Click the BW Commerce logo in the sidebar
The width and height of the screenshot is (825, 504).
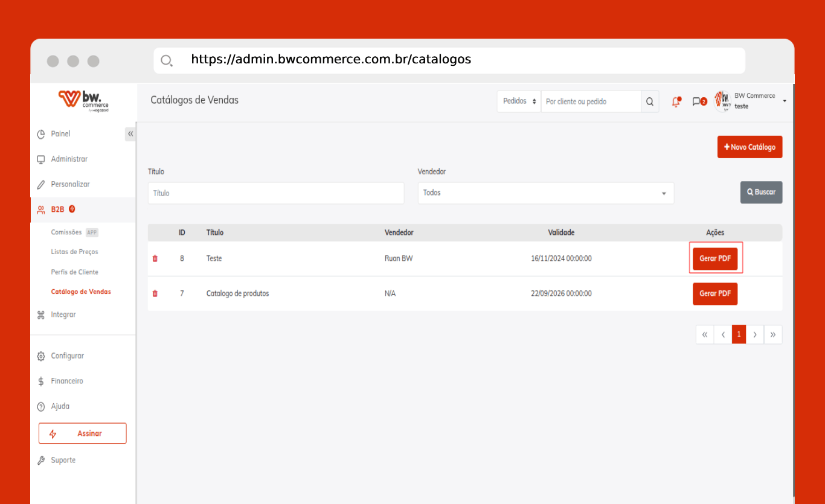[x=84, y=101]
